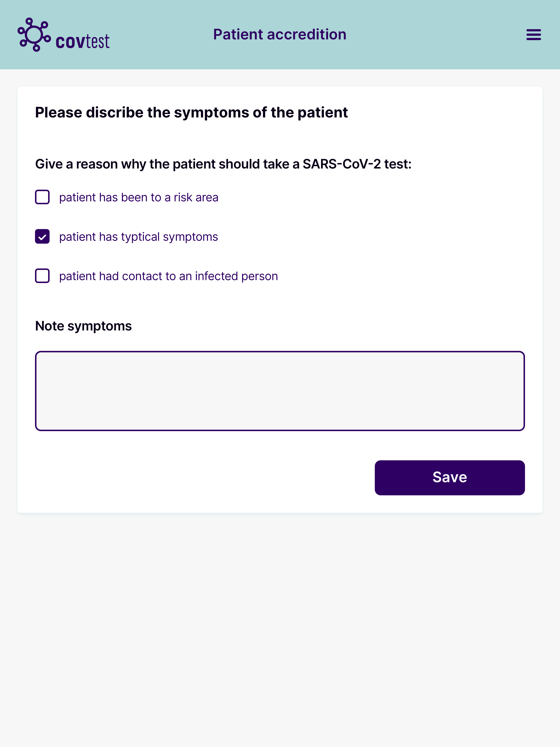560x747 pixels.
Task: Click the "Patient accredition" page title
Action: [x=280, y=34]
